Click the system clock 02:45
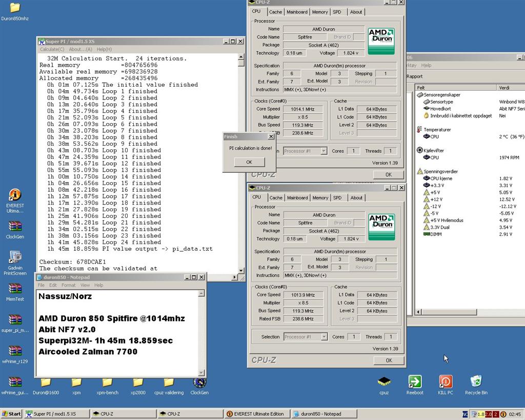The width and height of the screenshot is (525, 420). 515,414
